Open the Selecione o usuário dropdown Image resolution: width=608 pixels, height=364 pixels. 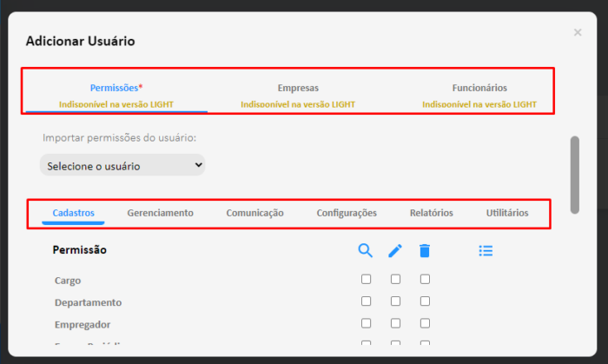click(122, 165)
